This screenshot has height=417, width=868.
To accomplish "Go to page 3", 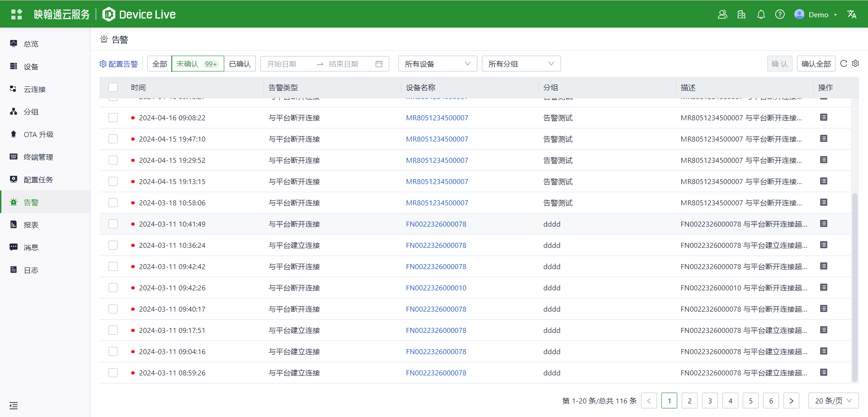I will [710, 401].
